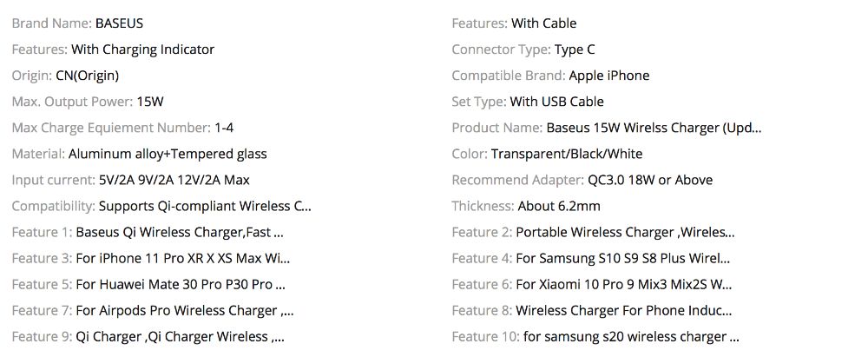Viewport: 868px width, 357px height.
Task: Click Feature 5 Huawei Mate 30 Pro text
Action: click(x=181, y=284)
